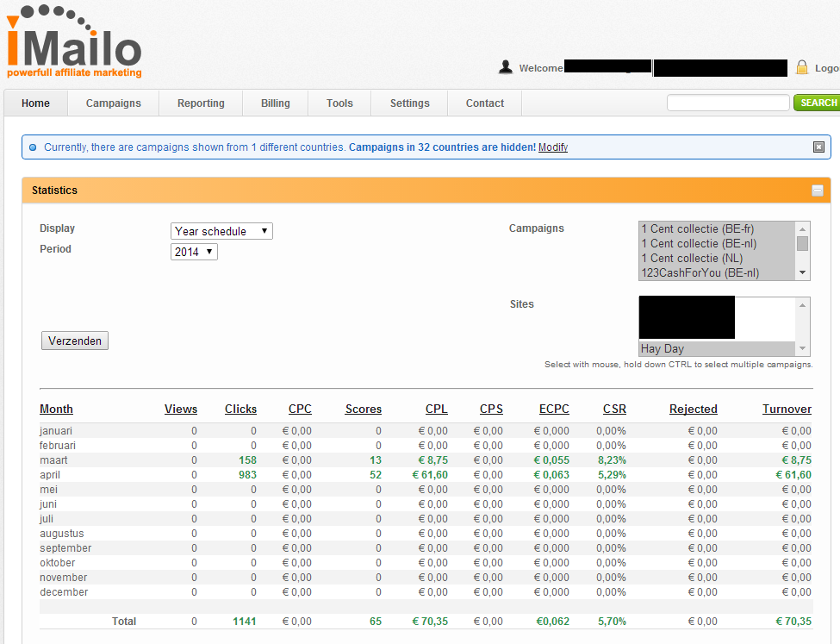
Task: Switch to the Tools tab
Action: click(x=339, y=103)
